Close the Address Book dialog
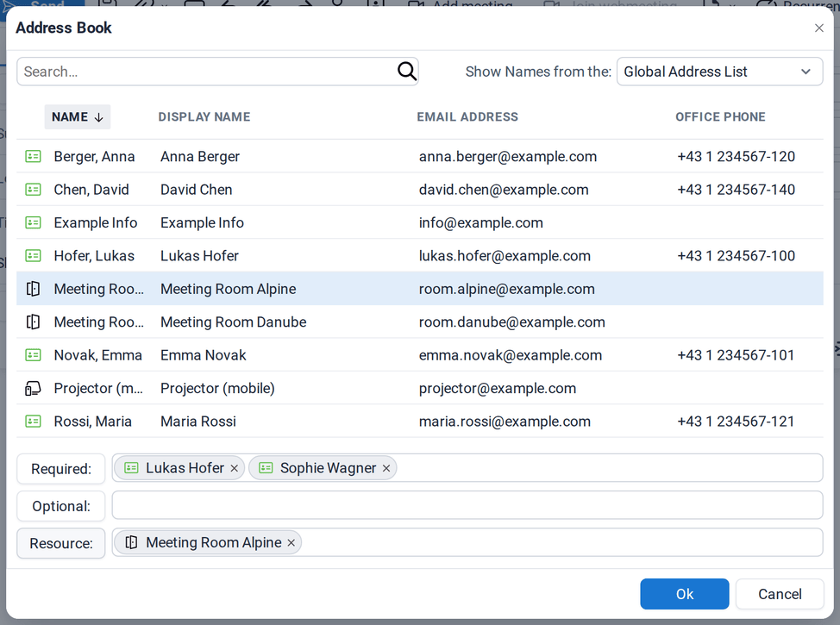The image size is (840, 625). pyautogui.click(x=819, y=28)
